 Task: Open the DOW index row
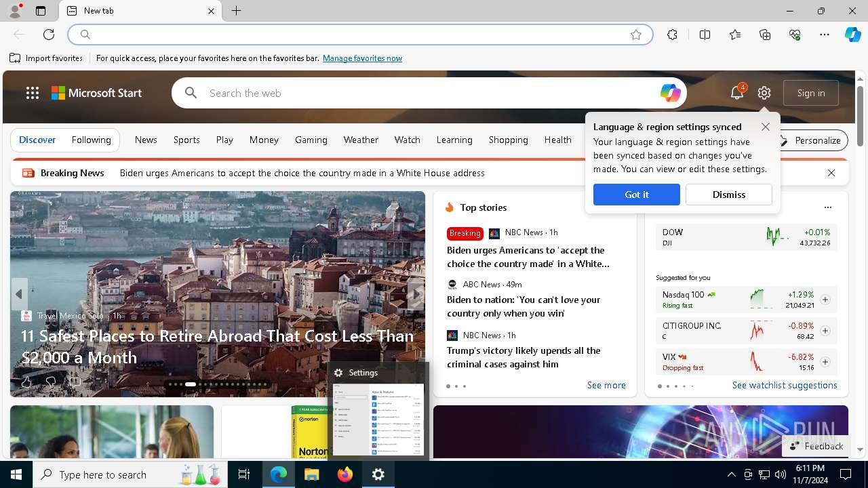point(746,237)
